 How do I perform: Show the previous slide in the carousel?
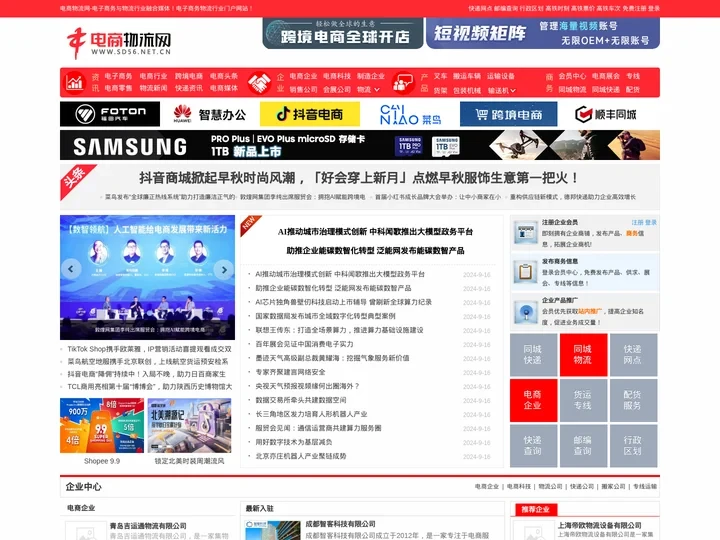(71, 269)
